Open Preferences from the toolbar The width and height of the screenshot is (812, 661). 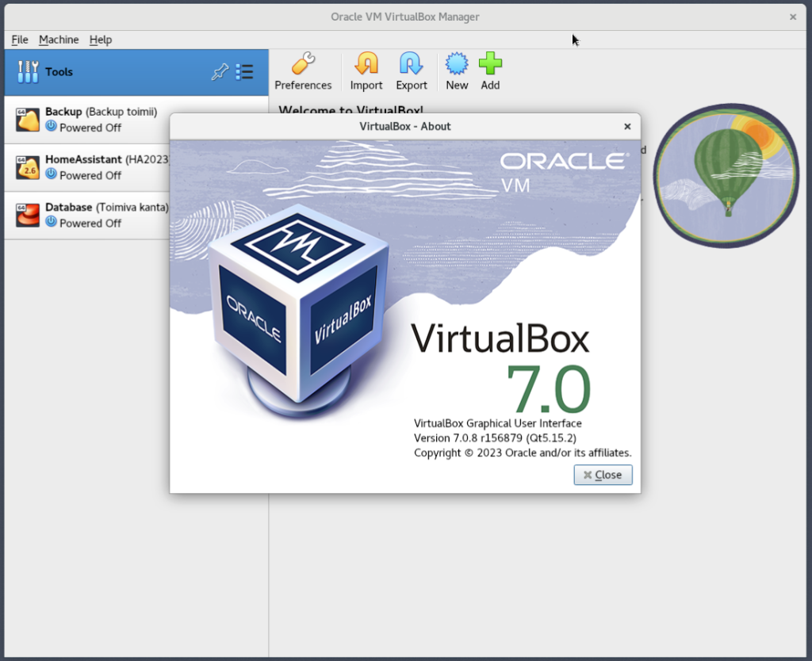coord(303,71)
